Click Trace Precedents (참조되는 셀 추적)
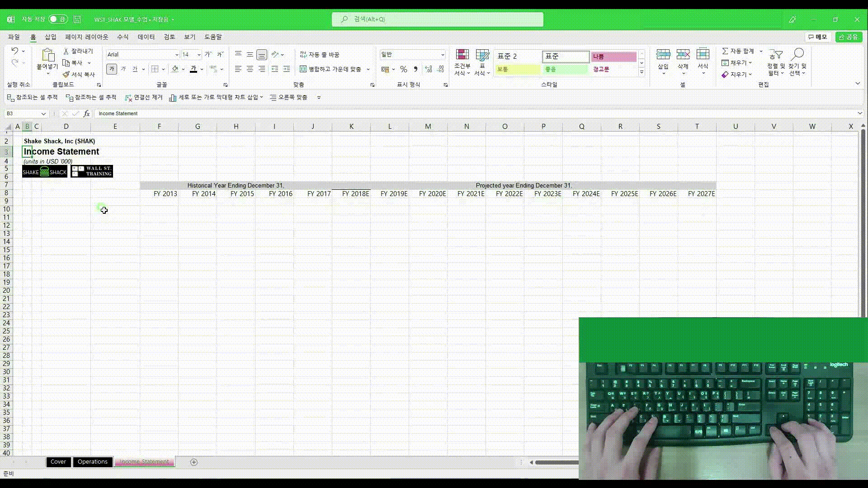Viewport: 868px width, 488px height. tap(33, 97)
